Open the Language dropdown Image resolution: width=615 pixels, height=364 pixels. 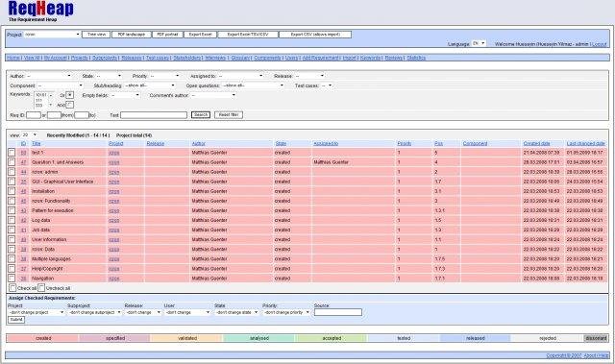(479, 43)
